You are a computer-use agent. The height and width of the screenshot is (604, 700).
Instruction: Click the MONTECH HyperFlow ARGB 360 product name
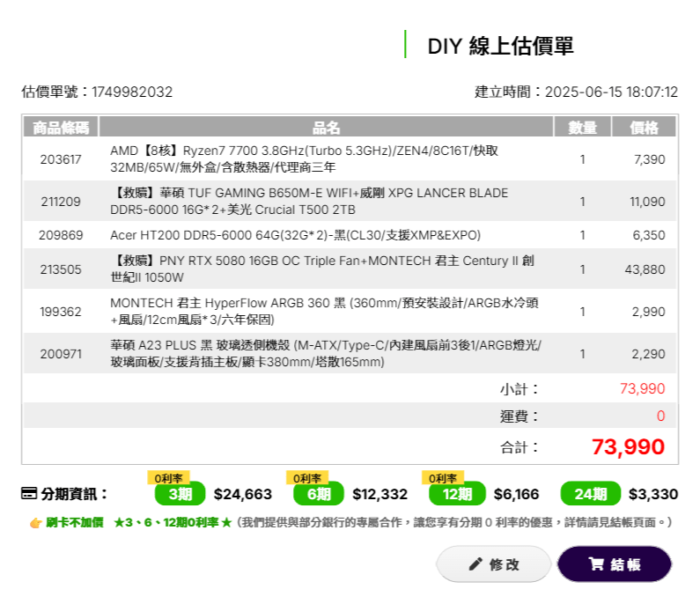324,311
